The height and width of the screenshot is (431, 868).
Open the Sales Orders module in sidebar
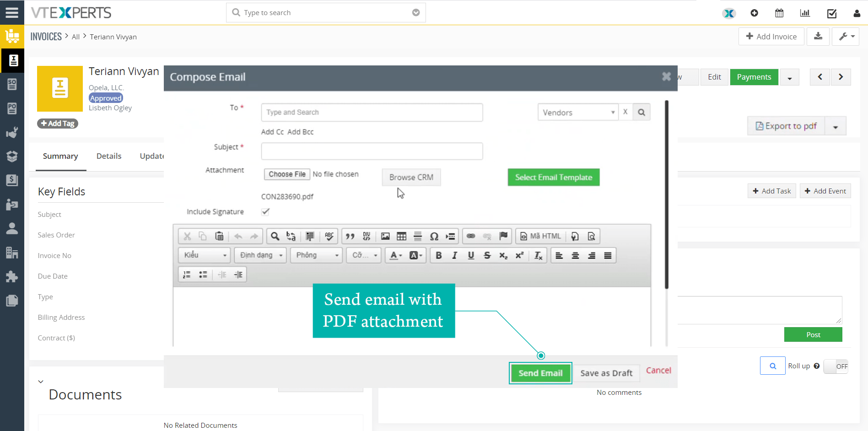click(12, 84)
